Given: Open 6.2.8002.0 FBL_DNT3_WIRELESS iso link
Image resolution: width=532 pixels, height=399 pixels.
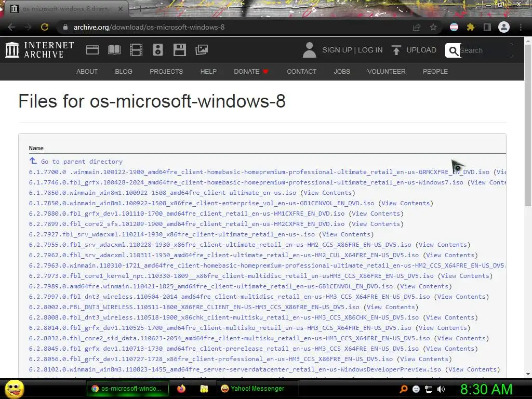Looking at the screenshot, I should click(194, 307).
